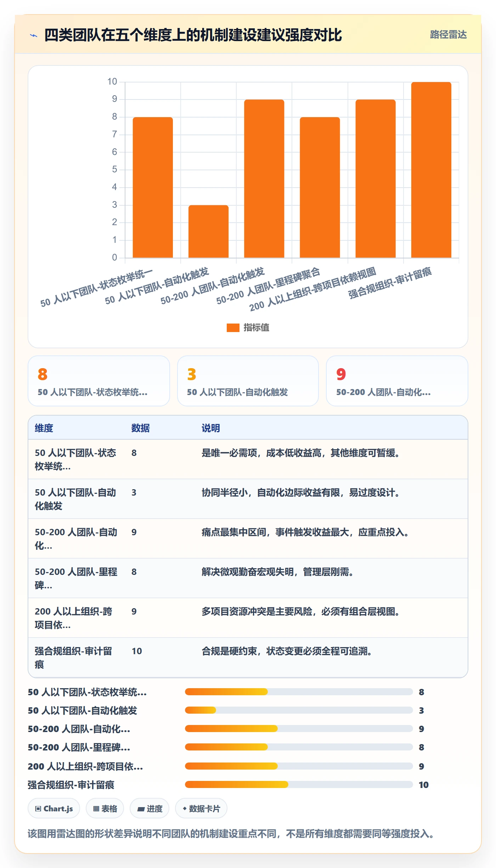Click progress bar for 50 人以下团队-自动化触发
This screenshot has height=868, width=496.
click(x=299, y=710)
